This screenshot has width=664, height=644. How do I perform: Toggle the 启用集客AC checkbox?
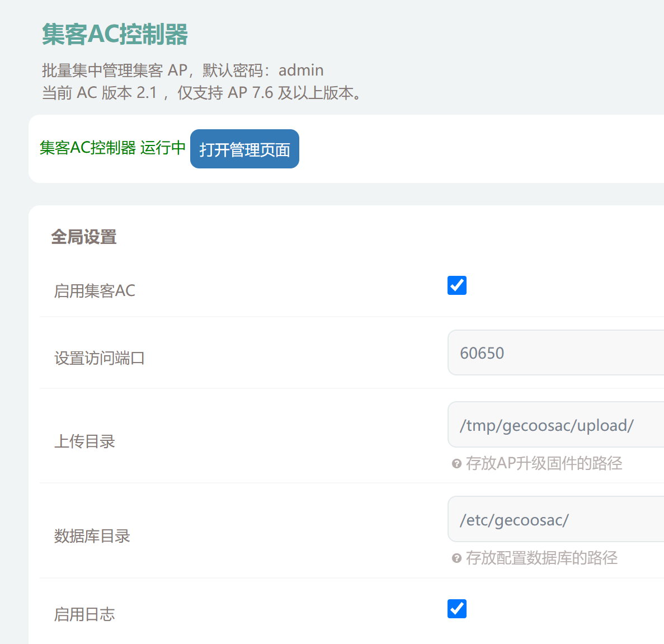point(457,285)
